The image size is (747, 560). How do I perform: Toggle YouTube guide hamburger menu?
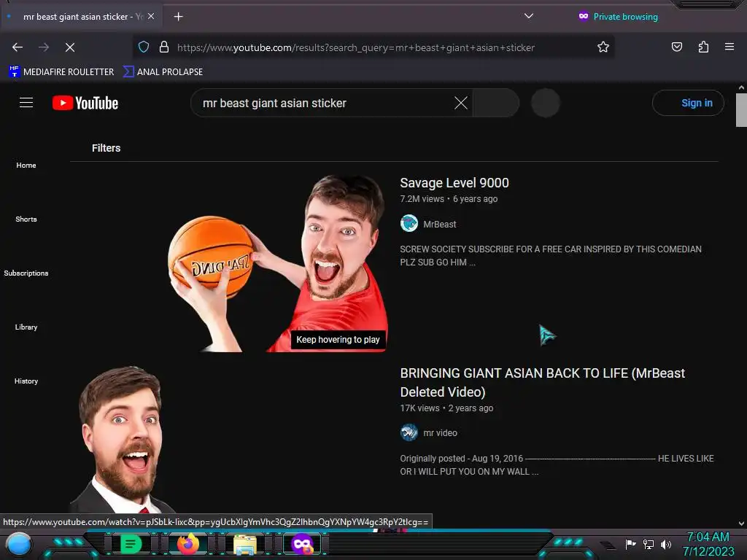[x=26, y=102]
